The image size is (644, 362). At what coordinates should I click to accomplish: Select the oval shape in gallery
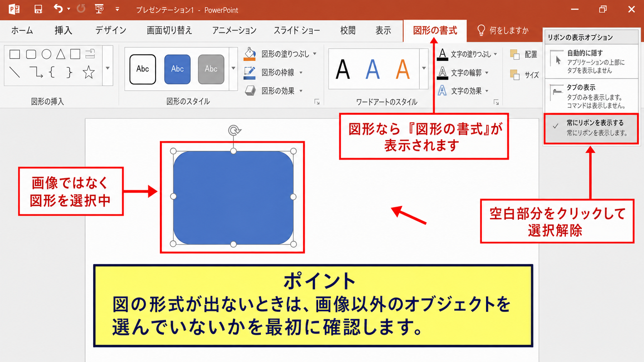point(47,54)
